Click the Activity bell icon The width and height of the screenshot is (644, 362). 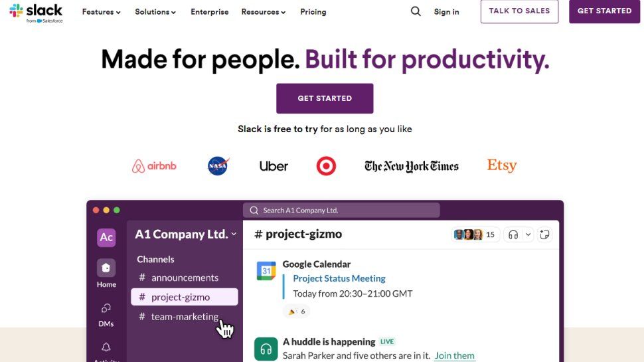point(106,348)
